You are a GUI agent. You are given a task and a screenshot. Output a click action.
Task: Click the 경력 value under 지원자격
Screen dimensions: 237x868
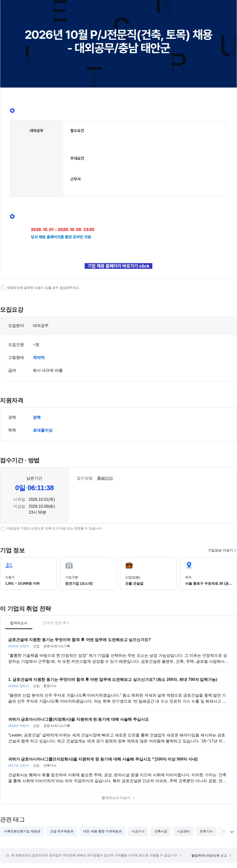tap(37, 417)
